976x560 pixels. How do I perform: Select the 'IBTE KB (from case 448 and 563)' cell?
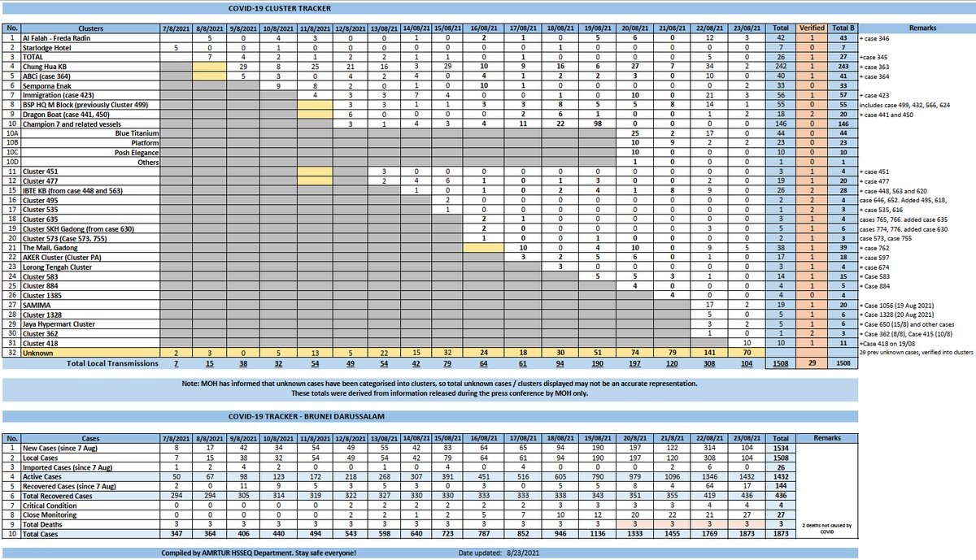89,192
